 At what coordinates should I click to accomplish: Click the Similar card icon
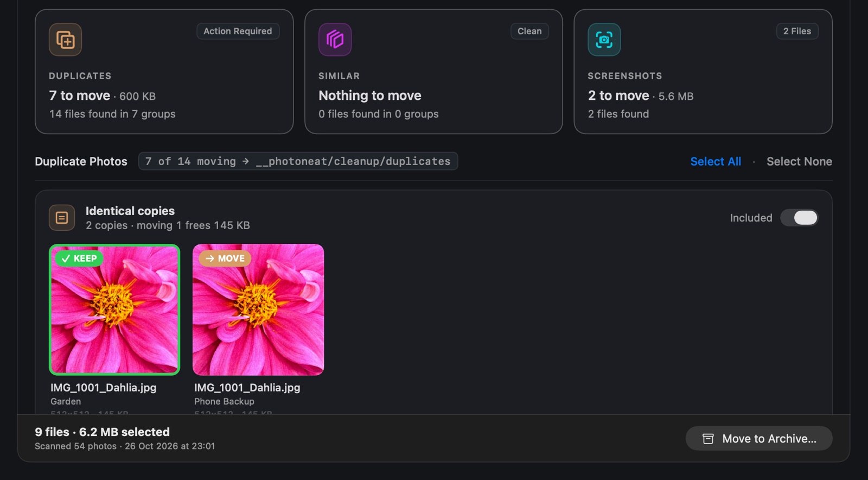coord(335,40)
